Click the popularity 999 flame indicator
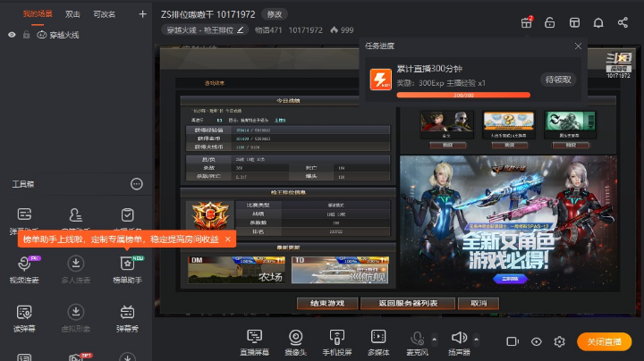The image size is (644, 361). coord(342,30)
